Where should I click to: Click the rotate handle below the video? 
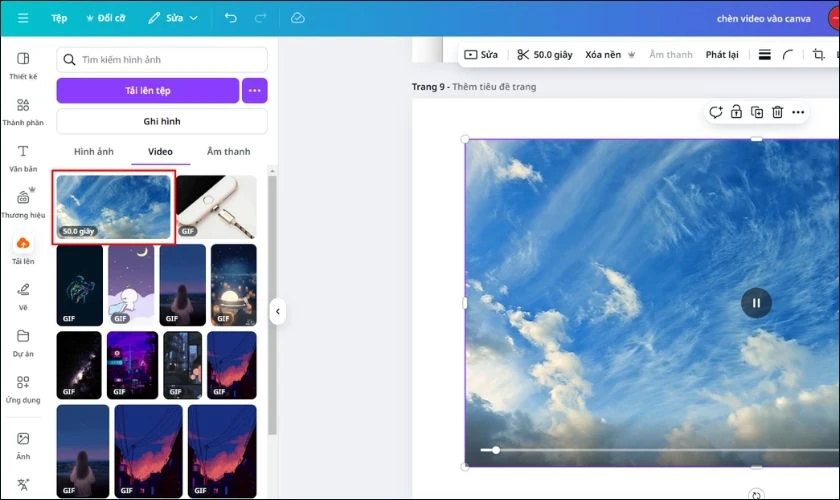756,495
